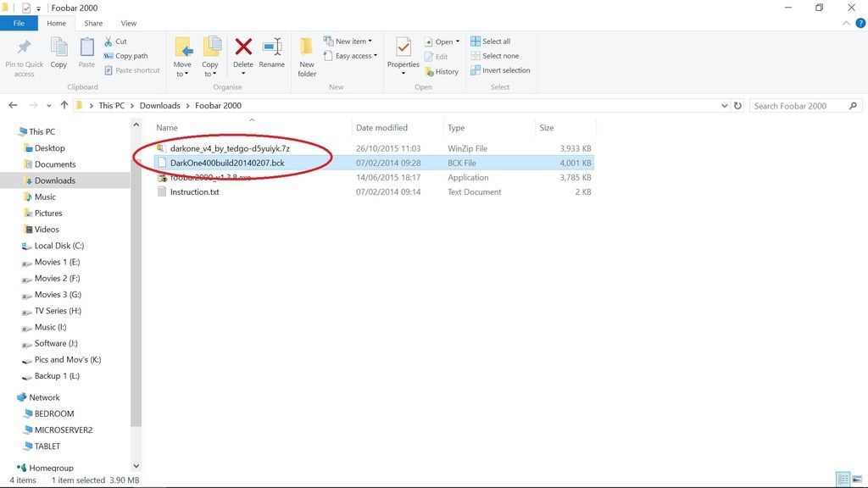
Task: Click This PC in the address bar
Action: pos(112,106)
